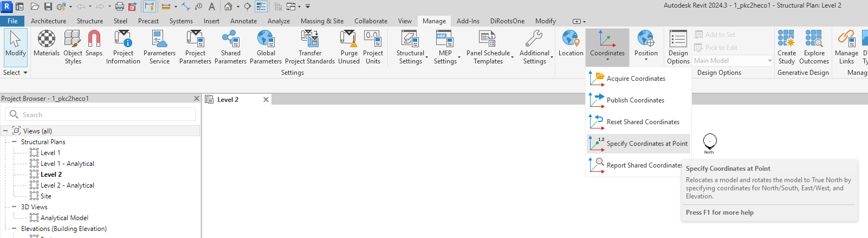This screenshot has width=868, height=238.
Task: Choose Reset Shared Coordinates
Action: [638, 122]
